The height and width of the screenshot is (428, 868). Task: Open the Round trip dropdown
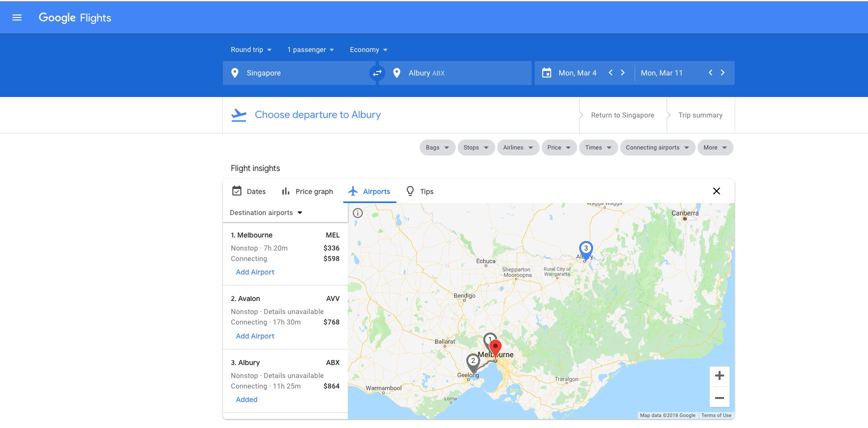point(251,49)
